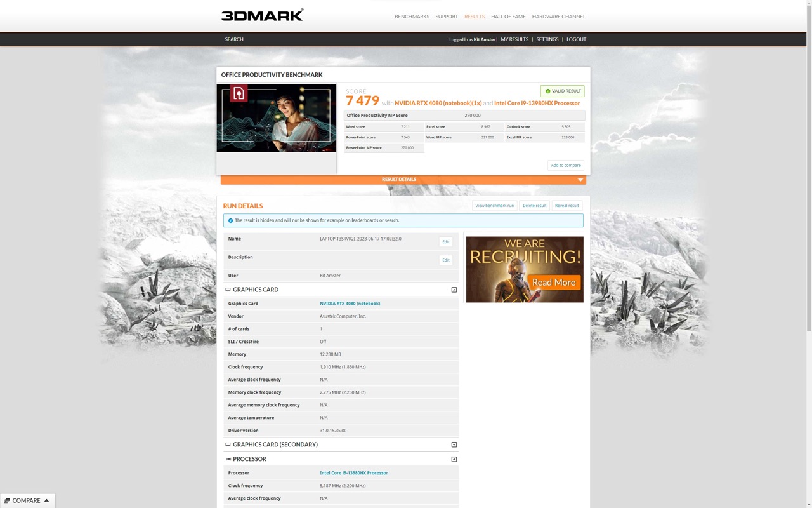Click the icon beside Graphics Card (Secondary) heading
812x508 pixels.
tap(228, 444)
